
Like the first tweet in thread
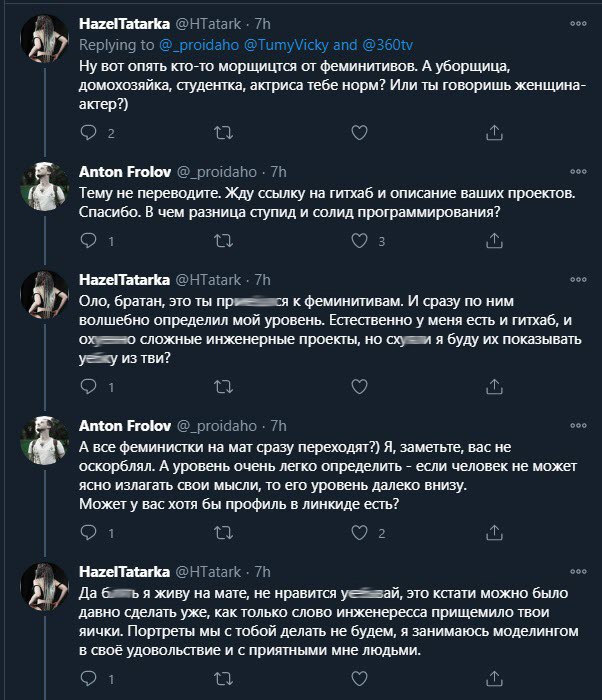[x=359, y=133]
